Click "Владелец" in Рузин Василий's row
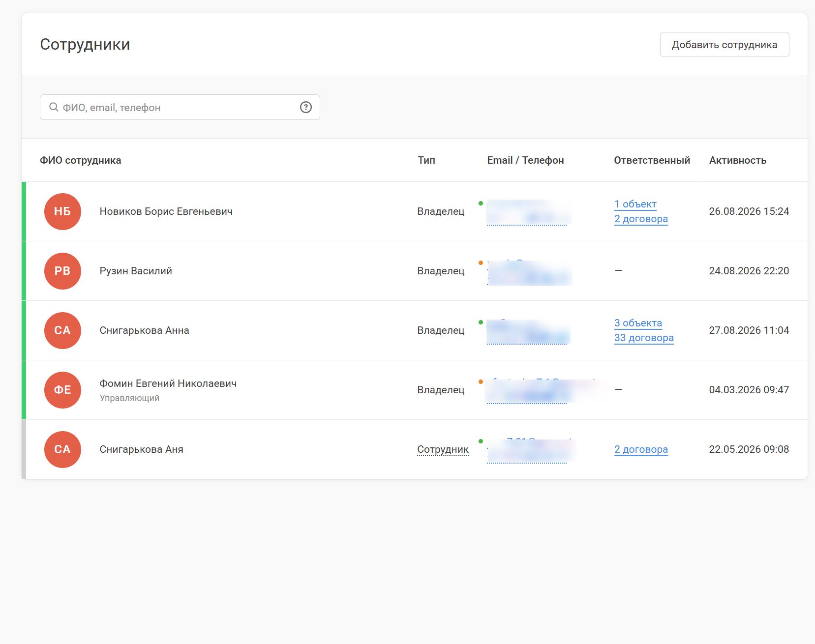 (441, 271)
